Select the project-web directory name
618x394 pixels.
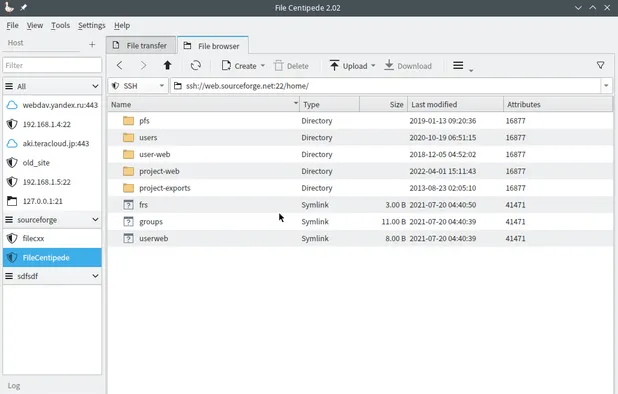[x=159, y=171]
